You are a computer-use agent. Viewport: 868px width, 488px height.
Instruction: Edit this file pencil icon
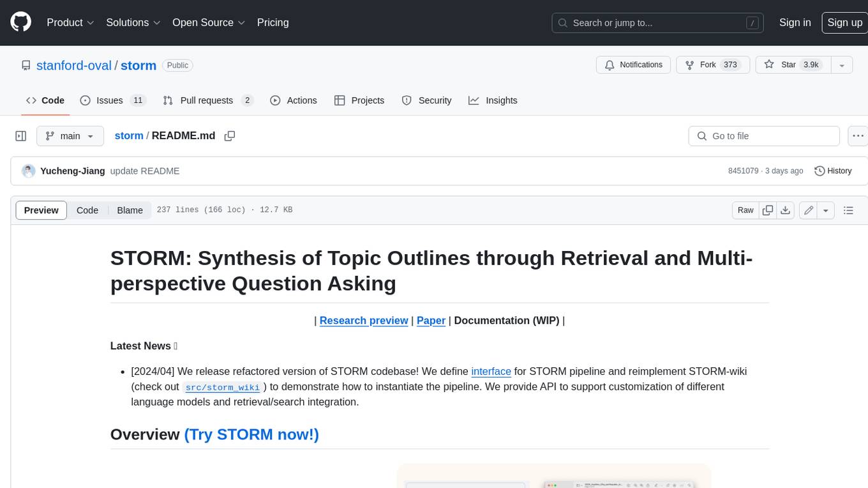pos(809,210)
